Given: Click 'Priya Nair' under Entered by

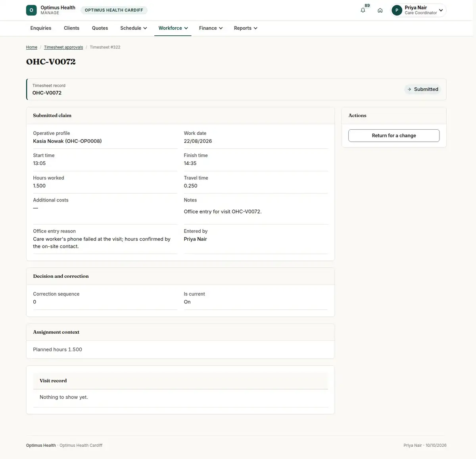Looking at the screenshot, I should 195,239.
